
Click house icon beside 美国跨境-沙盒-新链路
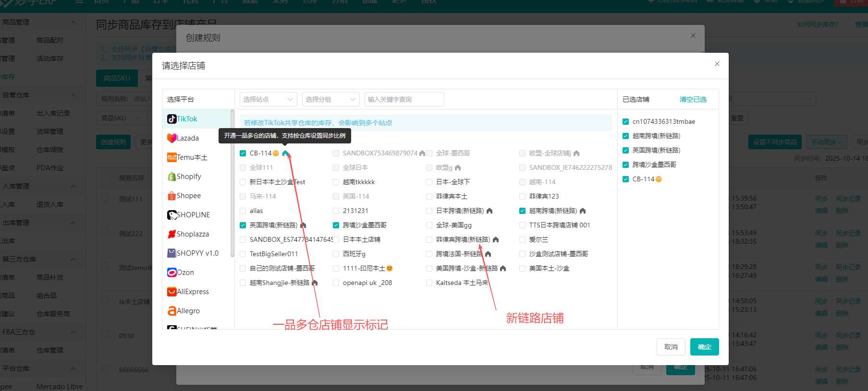[503, 268]
